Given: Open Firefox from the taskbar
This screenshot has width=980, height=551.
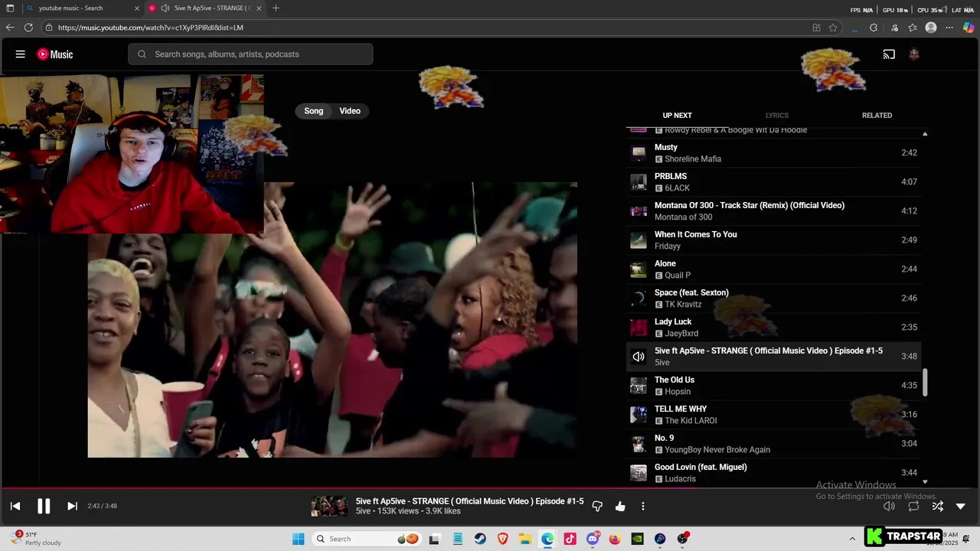Looking at the screenshot, I should pos(615,539).
